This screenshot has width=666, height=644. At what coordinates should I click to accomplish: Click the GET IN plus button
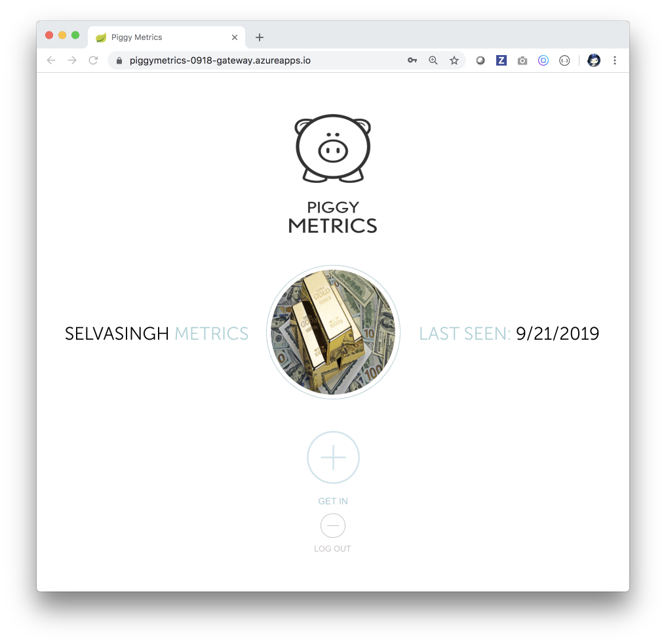(334, 458)
